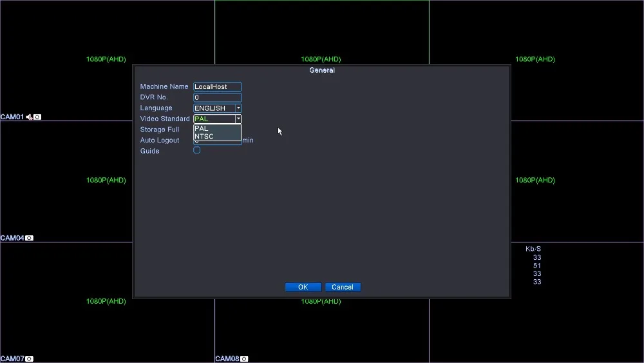The width and height of the screenshot is (644, 363).
Task: Click the Video Standard label
Action: click(165, 119)
